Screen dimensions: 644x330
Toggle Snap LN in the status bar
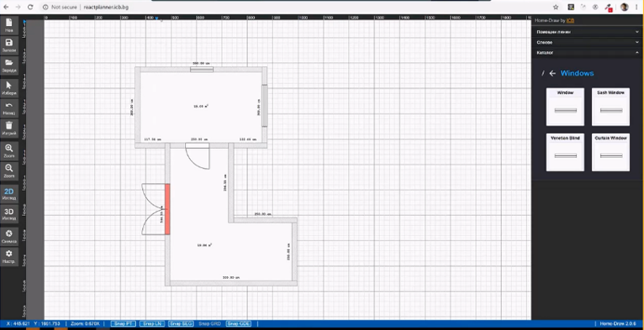point(152,324)
